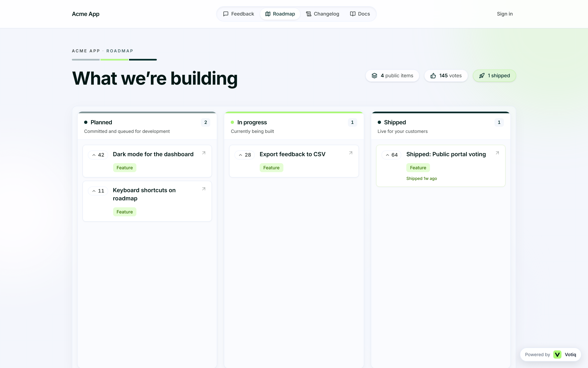This screenshot has width=588, height=368.
Task: Click the thumbs-up icon beside 145 votes
Action: (433, 76)
